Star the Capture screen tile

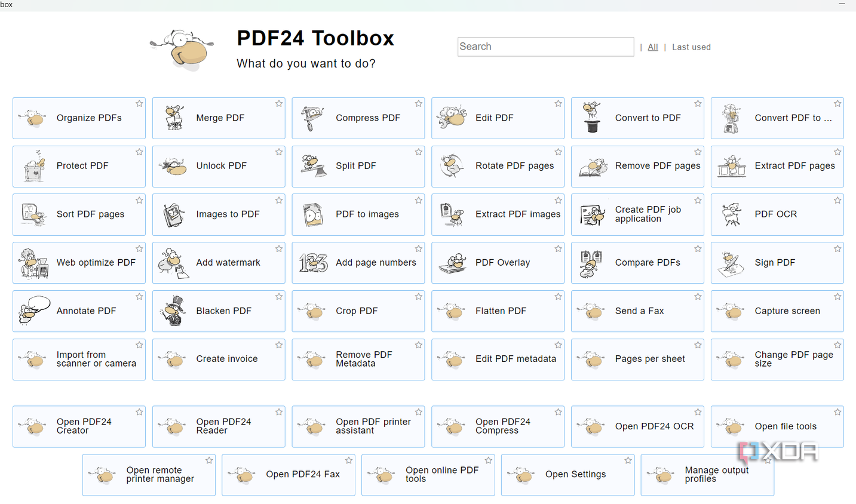pos(837,297)
